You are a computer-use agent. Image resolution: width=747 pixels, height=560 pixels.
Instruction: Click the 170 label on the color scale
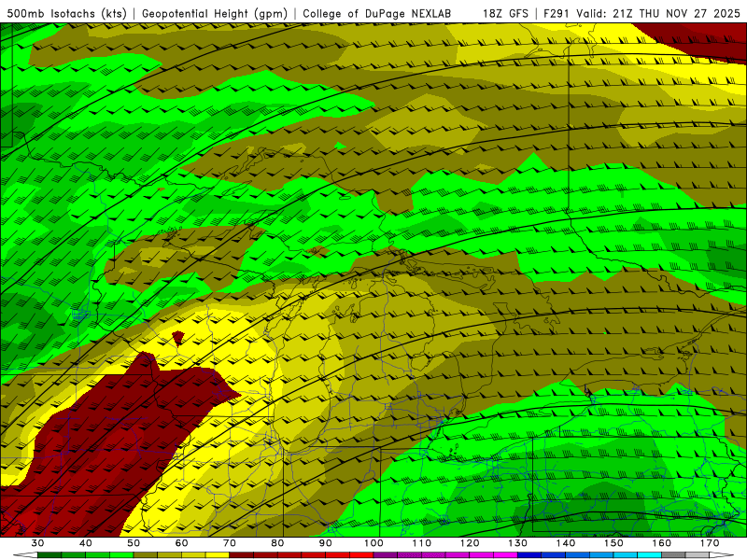(x=710, y=543)
